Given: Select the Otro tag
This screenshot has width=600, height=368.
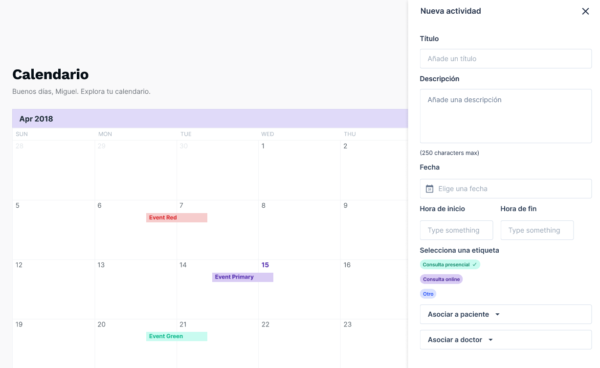Looking at the screenshot, I should [x=428, y=294].
